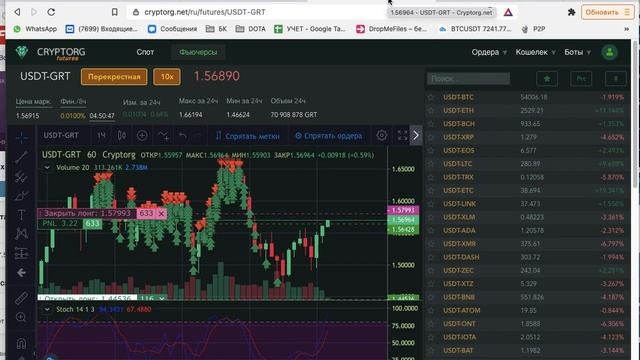Collapse the chart side panel arrow
Image resolution: width=640 pixels, height=360 pixels.
coord(416,135)
